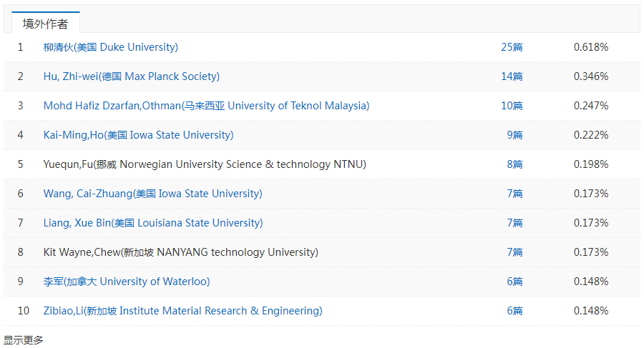View 7篇 papers for Kit Wayne,Chew

[x=514, y=252]
